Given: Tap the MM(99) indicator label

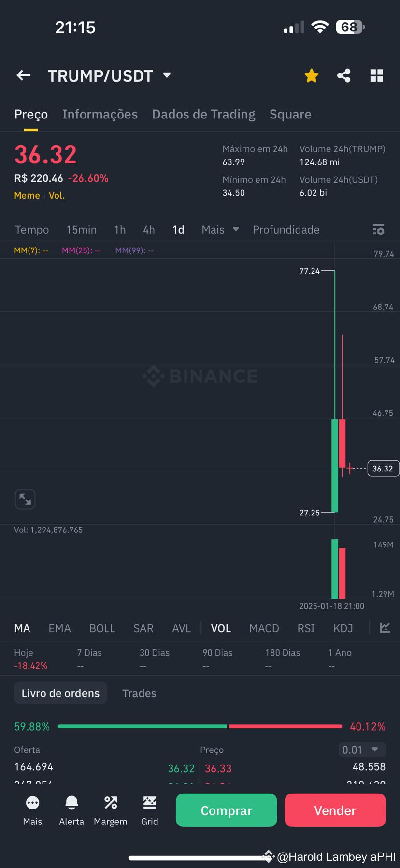Looking at the screenshot, I should point(135,250).
